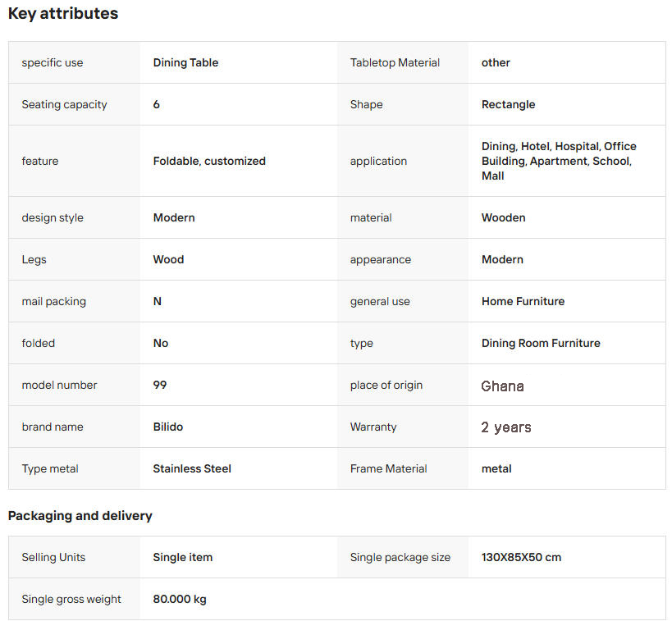Click the Ghana place of origin value
672x621 pixels.
(502, 386)
